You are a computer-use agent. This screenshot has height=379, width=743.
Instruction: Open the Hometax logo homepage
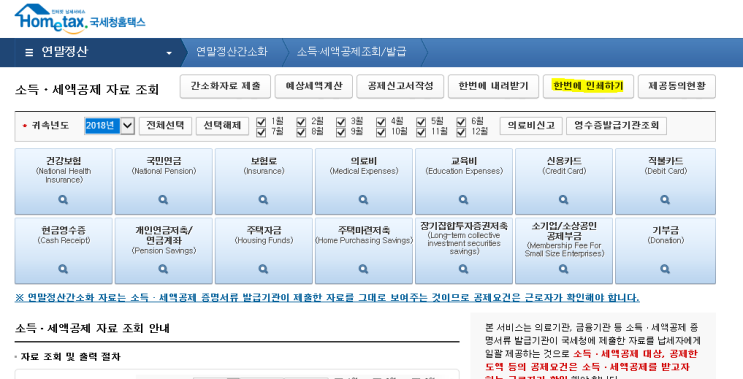pos(80,19)
